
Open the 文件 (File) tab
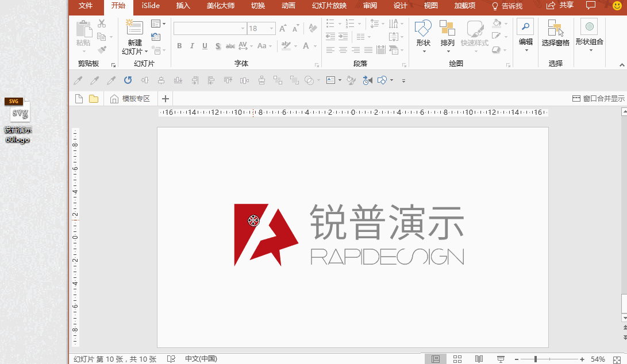(x=86, y=6)
